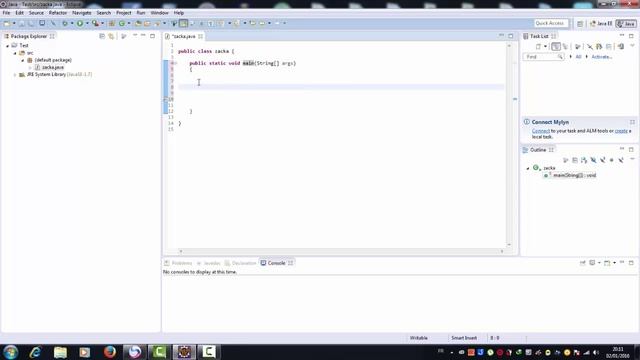Click the New Java Class icon

point(122,24)
